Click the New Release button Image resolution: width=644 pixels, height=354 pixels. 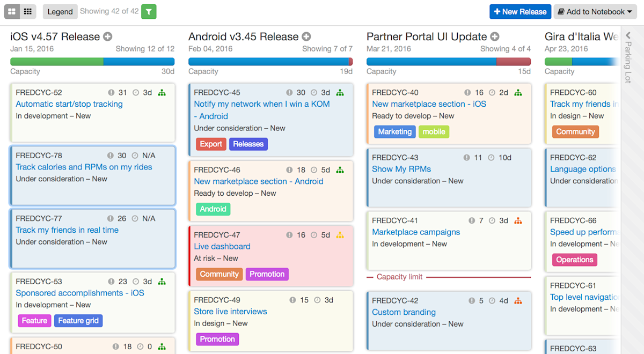(519, 11)
